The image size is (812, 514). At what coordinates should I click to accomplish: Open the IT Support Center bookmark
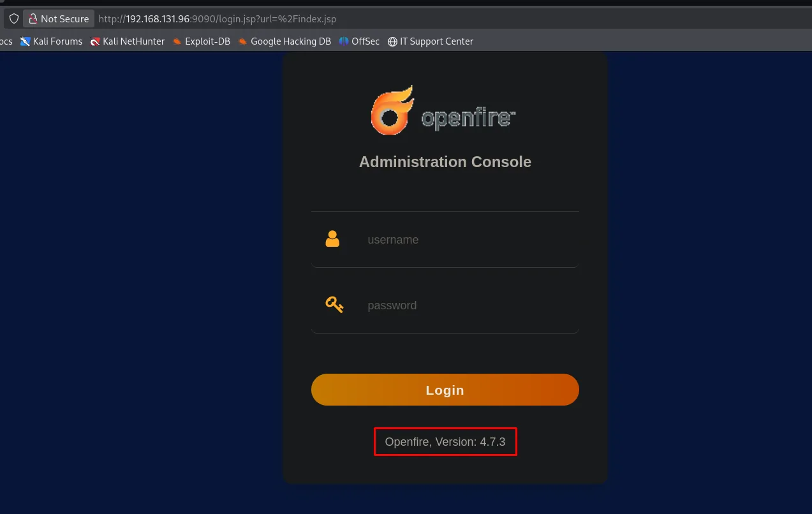[x=431, y=41]
